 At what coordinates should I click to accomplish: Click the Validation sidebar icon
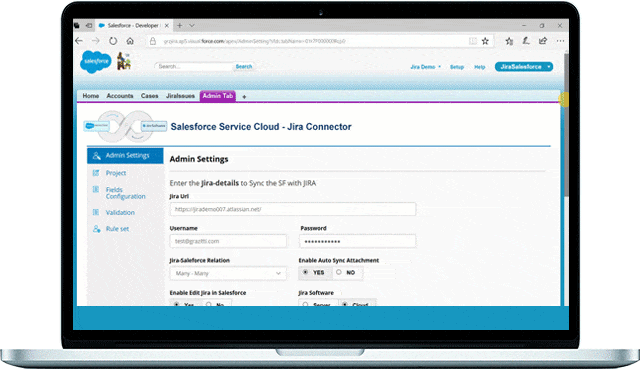tap(96, 212)
